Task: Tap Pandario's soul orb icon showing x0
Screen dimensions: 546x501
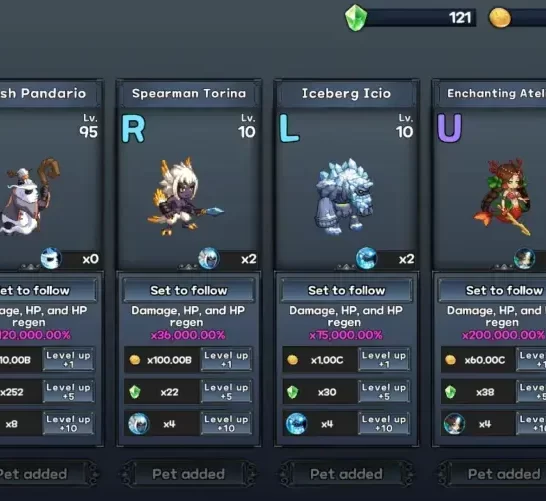Action: 51,258
